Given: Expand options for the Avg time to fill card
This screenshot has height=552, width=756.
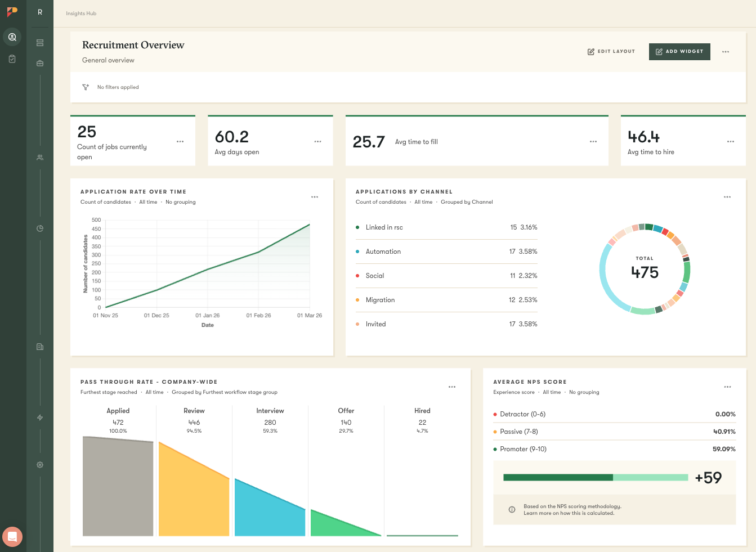Looking at the screenshot, I should pyautogui.click(x=593, y=141).
